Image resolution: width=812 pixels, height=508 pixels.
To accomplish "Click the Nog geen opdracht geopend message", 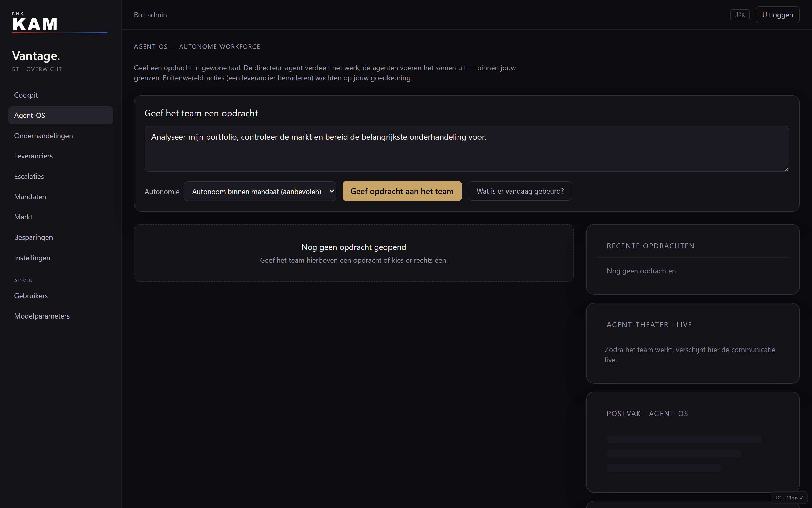I will (x=354, y=247).
